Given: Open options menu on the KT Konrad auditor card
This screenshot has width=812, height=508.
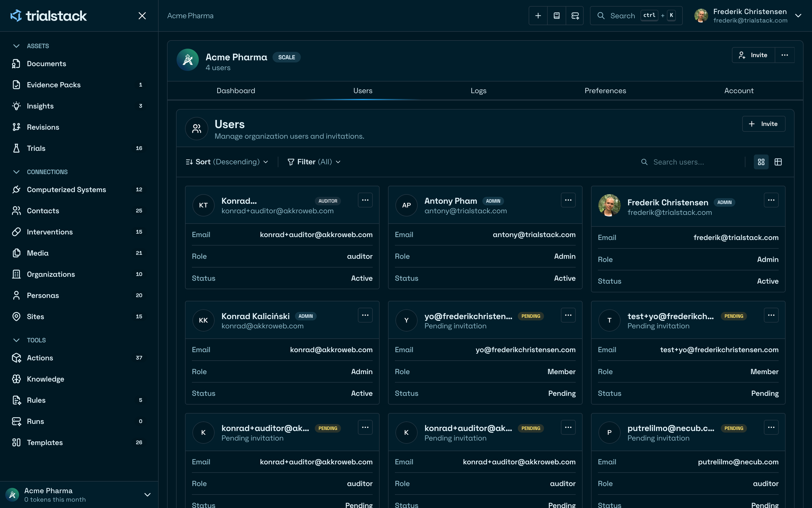Looking at the screenshot, I should point(365,200).
